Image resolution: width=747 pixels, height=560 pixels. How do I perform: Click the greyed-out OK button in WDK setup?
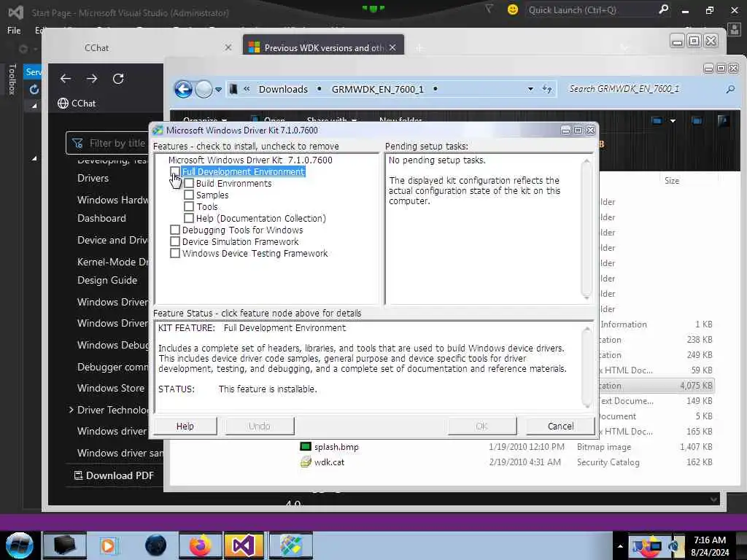click(481, 426)
